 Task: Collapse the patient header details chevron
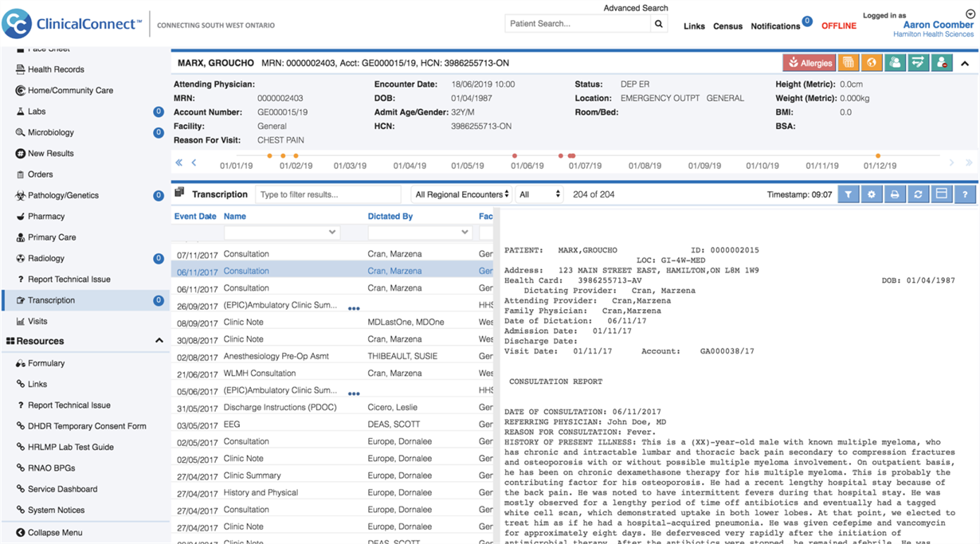pos(965,63)
